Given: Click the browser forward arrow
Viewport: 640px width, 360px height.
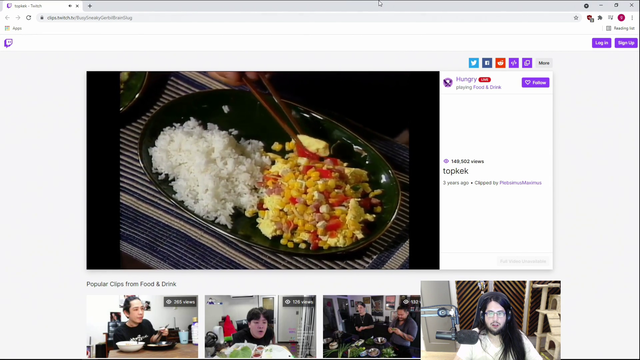Looking at the screenshot, I should [18, 18].
